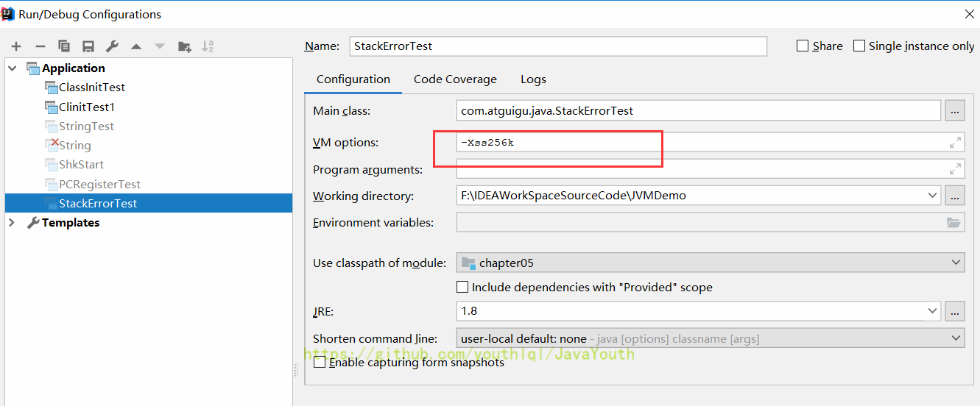Sort configurations alphabetically

[x=208, y=46]
